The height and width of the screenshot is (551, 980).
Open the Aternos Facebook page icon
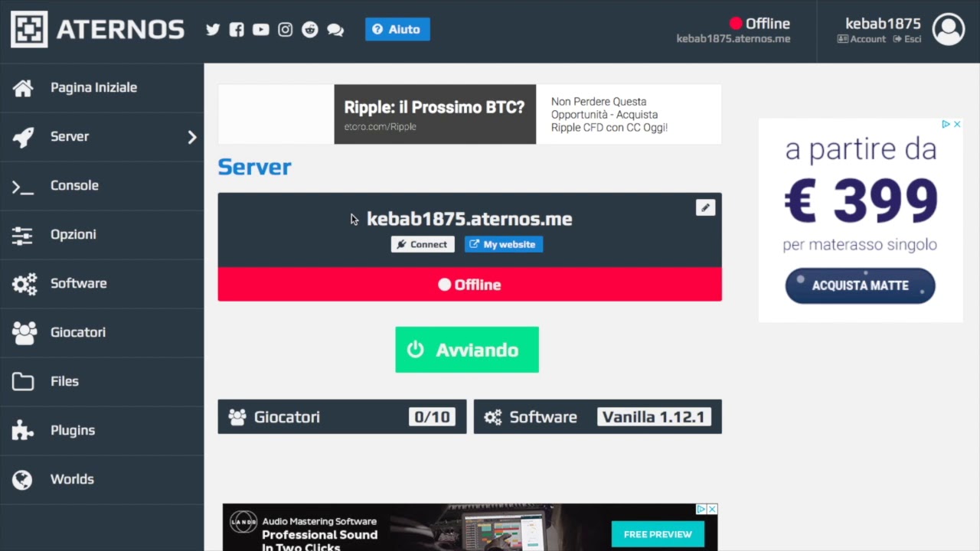point(237,30)
